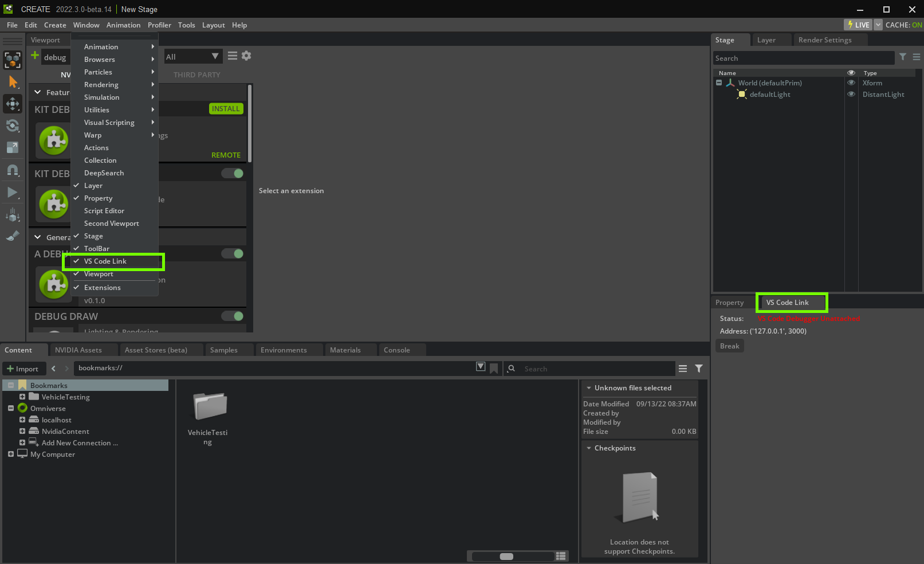Activate the Scale tool
The image size is (924, 564).
[13, 147]
